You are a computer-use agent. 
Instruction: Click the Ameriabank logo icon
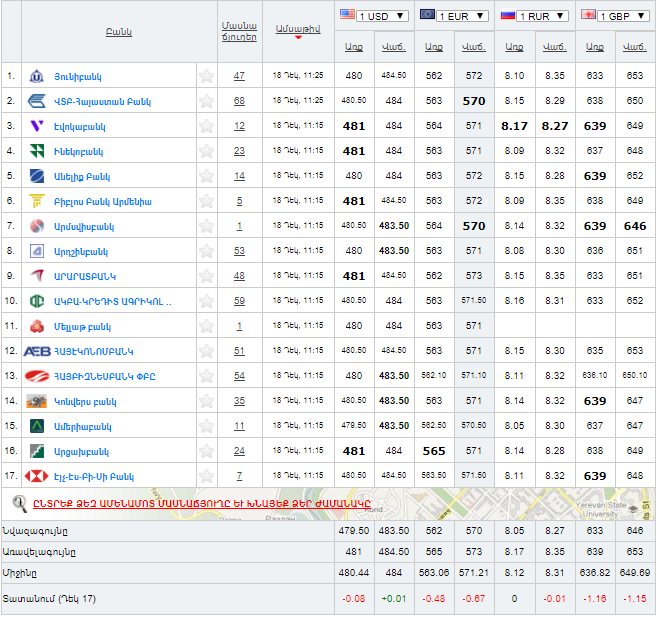[37, 426]
